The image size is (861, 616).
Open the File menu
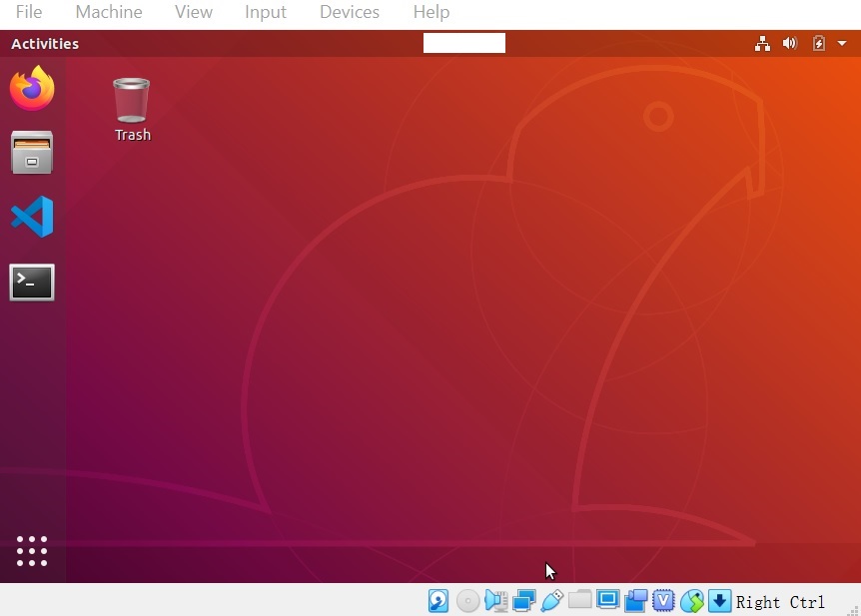coord(29,12)
